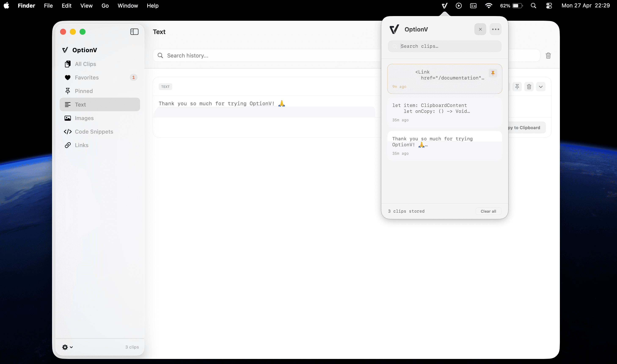Toggle the sidebar visibility icon
The width and height of the screenshot is (617, 364).
(x=134, y=32)
